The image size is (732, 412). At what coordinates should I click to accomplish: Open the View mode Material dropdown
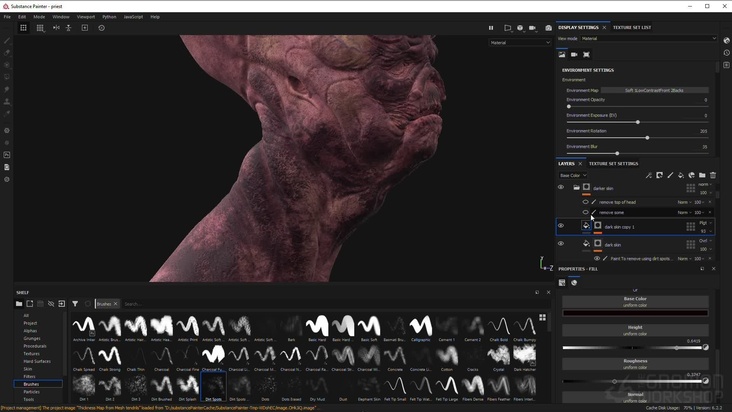pyautogui.click(x=648, y=39)
